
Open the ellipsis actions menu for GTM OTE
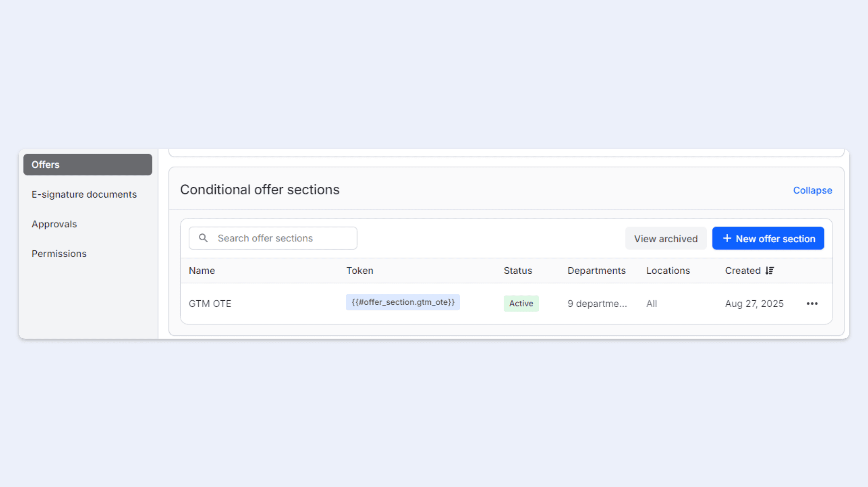(x=812, y=304)
